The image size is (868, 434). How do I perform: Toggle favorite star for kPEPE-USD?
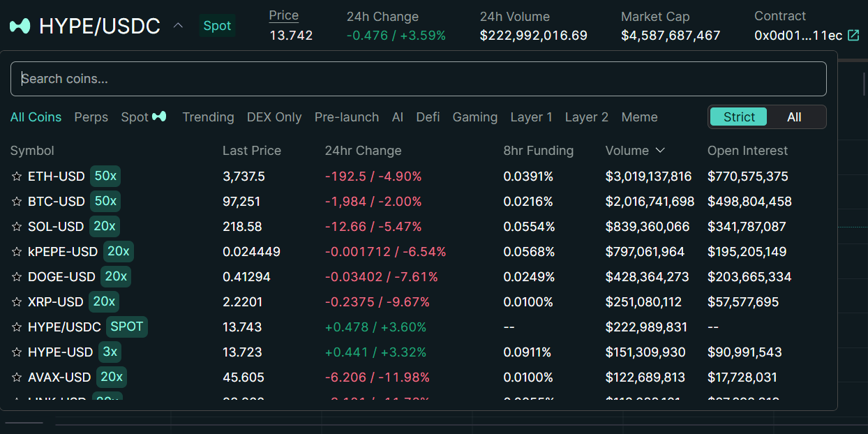tap(15, 251)
